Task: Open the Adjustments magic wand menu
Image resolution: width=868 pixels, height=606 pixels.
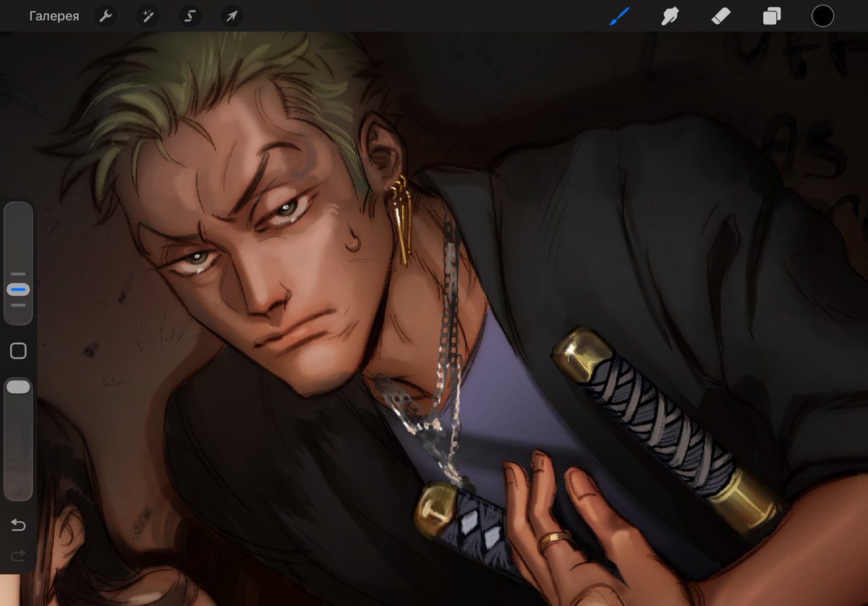Action: pos(148,16)
